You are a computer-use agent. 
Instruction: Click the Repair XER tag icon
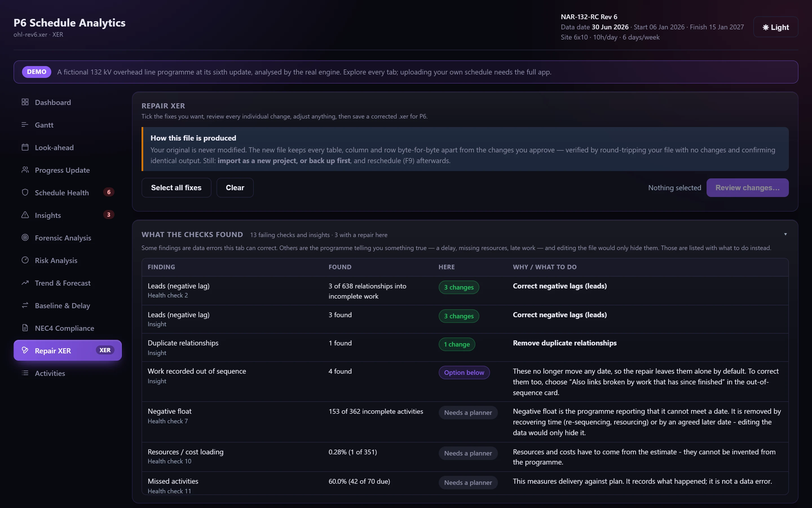[25, 350]
